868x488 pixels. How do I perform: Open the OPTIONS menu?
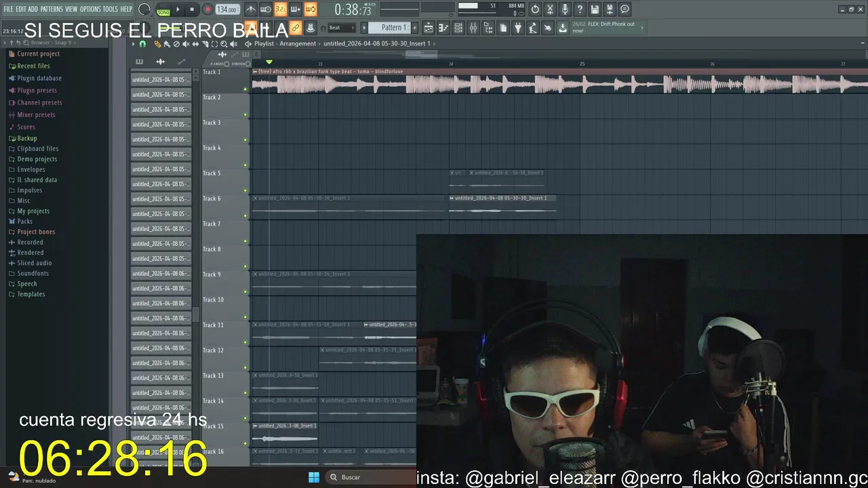click(90, 9)
